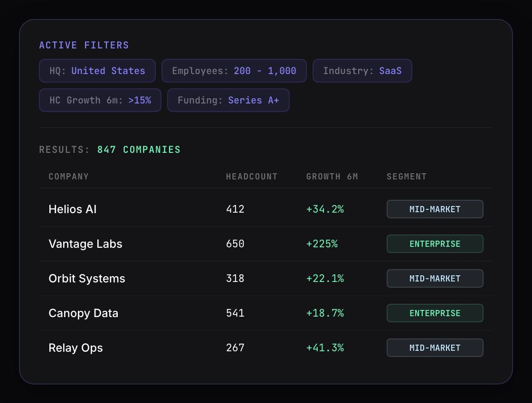The width and height of the screenshot is (532, 403).
Task: Click the HQ: United States filter chip
Action: 97,71
